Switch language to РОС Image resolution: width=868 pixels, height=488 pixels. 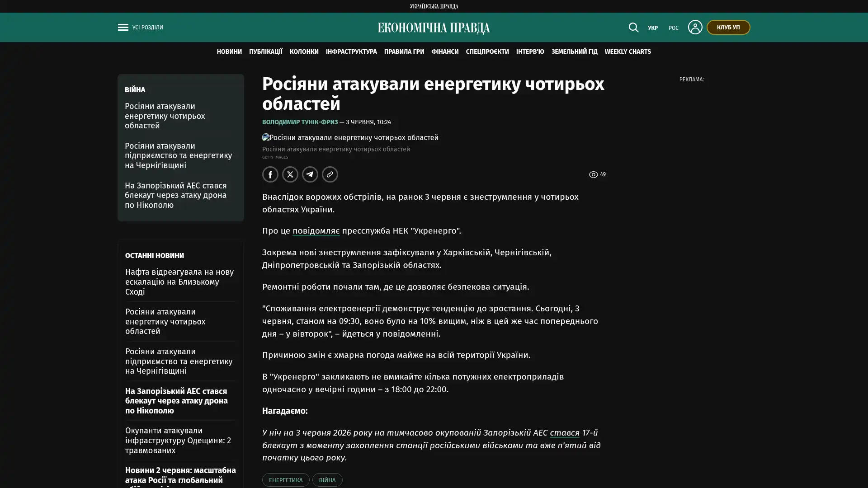coord(673,28)
